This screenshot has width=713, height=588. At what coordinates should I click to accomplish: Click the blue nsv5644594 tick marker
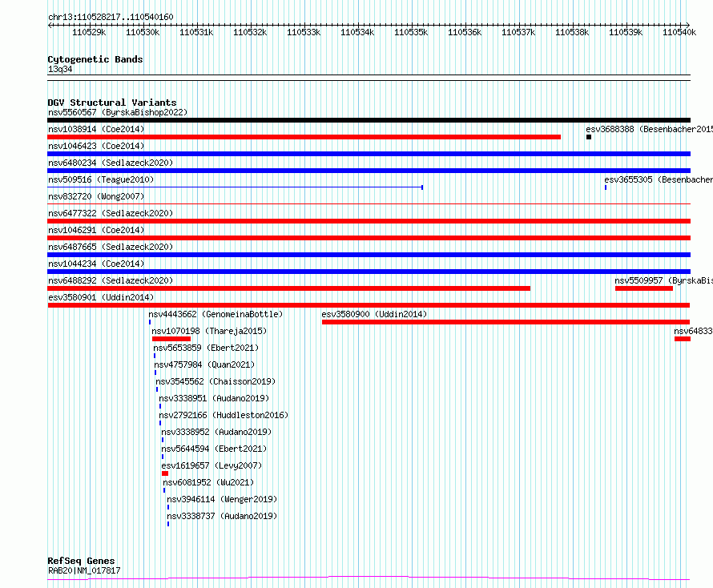(x=163, y=457)
